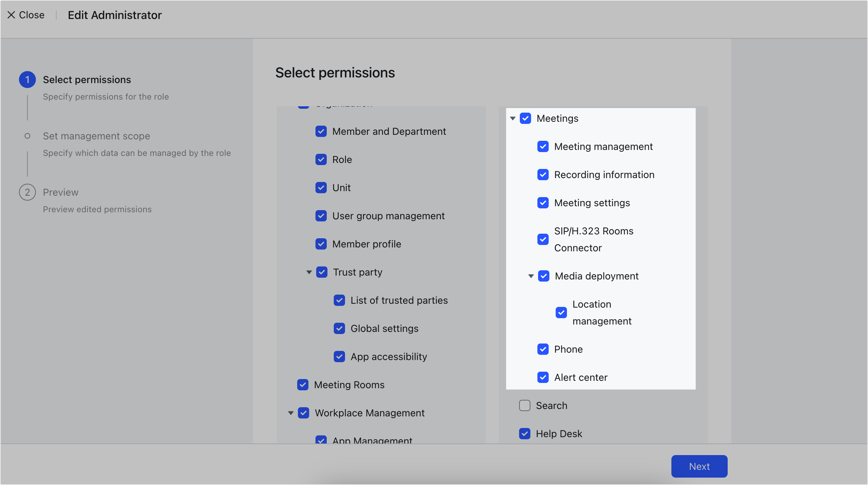Collapse the Media deployment section
Screen dimensions: 868x485
click(530, 276)
